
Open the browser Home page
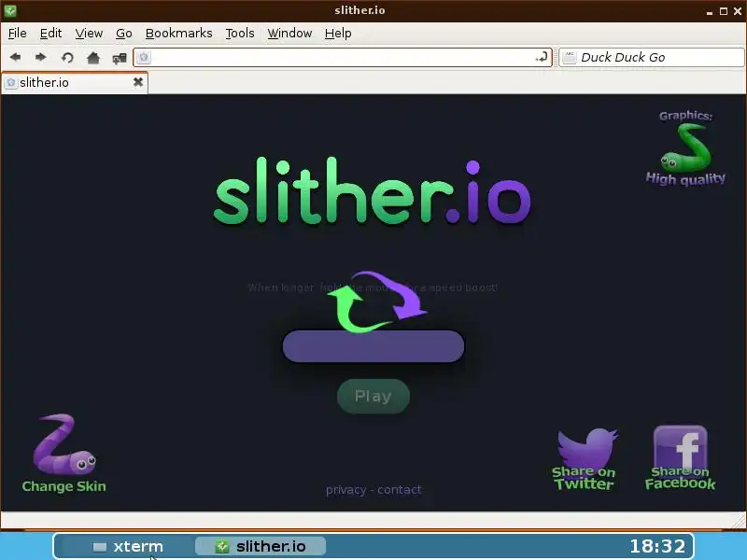92,58
